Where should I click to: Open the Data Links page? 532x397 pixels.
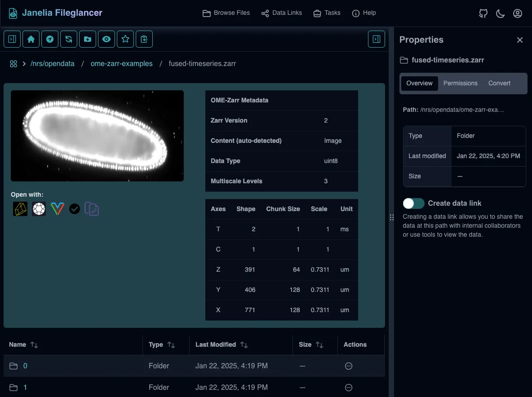(282, 13)
